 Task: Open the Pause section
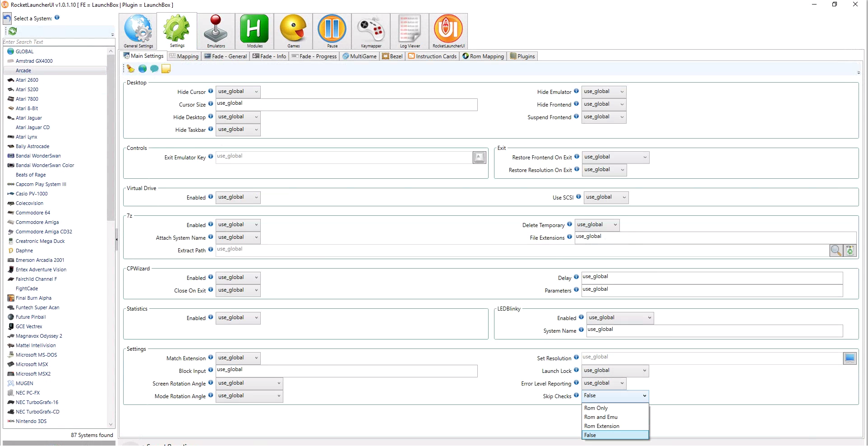(332, 31)
